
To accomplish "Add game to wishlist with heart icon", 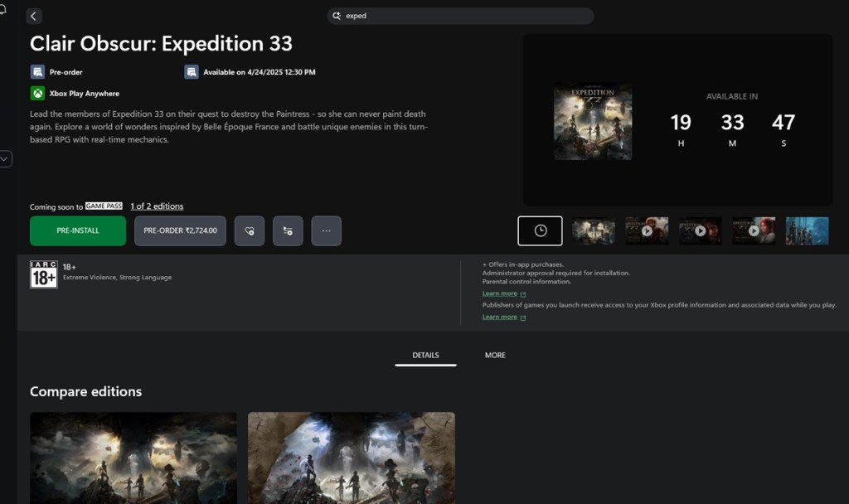I will (x=250, y=231).
